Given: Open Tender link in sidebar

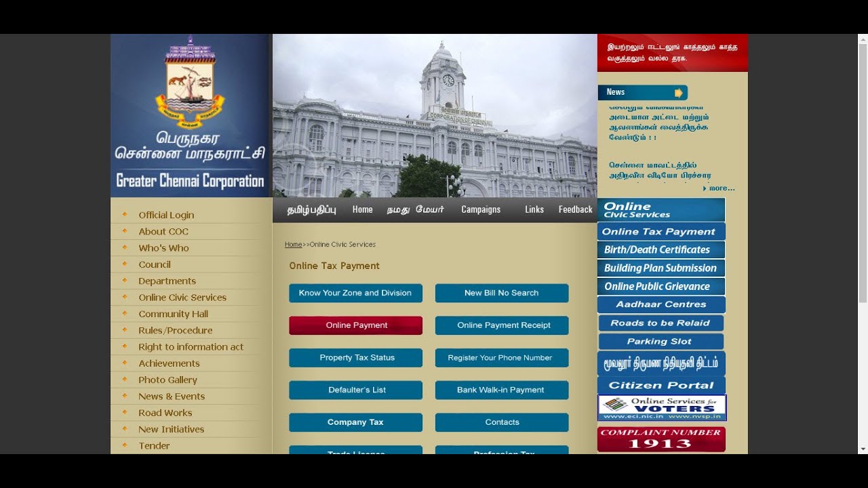Looking at the screenshot, I should pyautogui.click(x=154, y=445).
